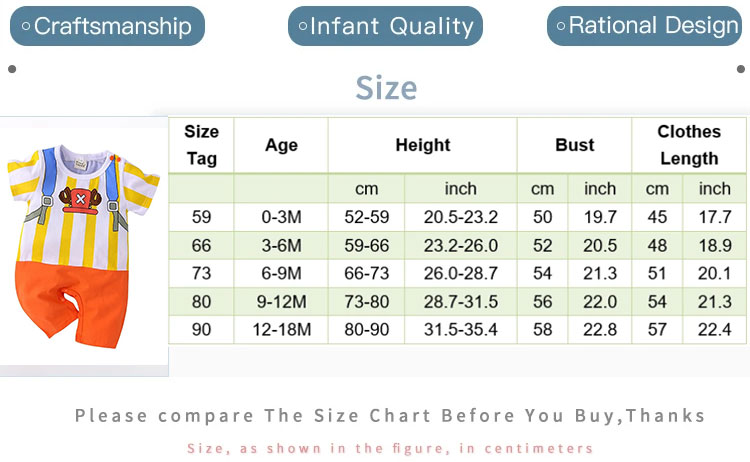Click the 31.5-35.4 inch height cell
750x462 pixels.
tap(460, 329)
